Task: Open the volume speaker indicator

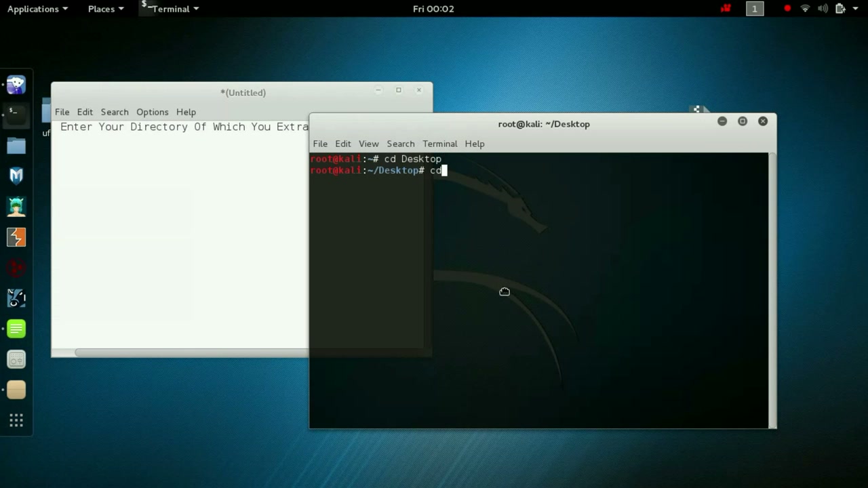Action: 823,9
